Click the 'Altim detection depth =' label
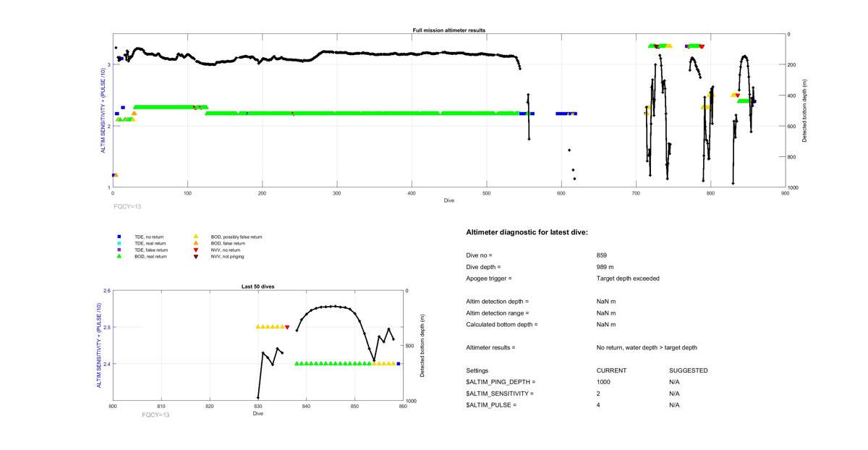Image resolution: width=868 pixels, height=450 pixels. [498, 302]
